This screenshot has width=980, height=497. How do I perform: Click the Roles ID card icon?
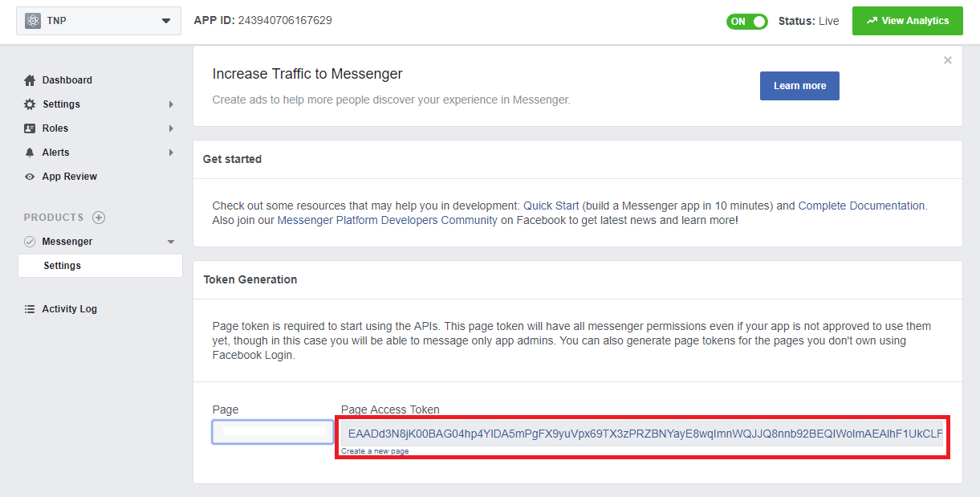click(30, 128)
